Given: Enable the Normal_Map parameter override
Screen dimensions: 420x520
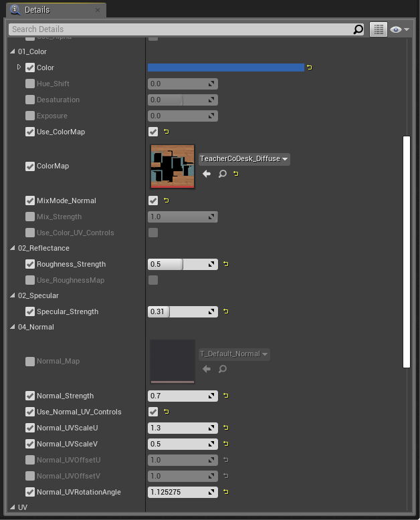Looking at the screenshot, I should coord(30,361).
